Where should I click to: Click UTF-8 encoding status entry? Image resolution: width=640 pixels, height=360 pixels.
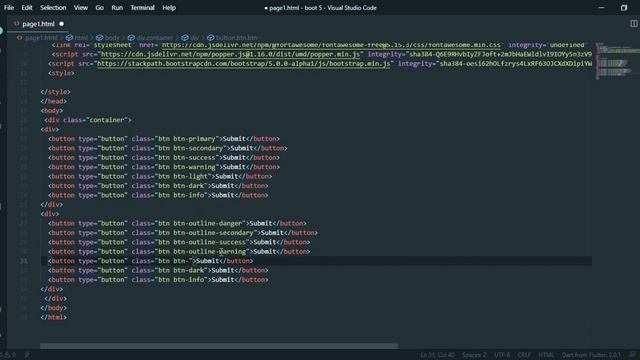502,355
